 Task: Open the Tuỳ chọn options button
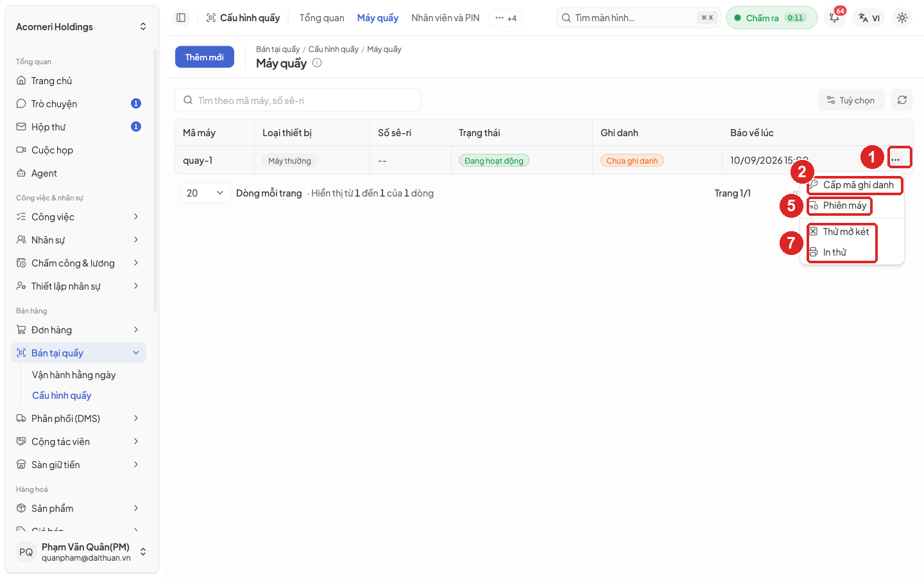click(x=851, y=100)
